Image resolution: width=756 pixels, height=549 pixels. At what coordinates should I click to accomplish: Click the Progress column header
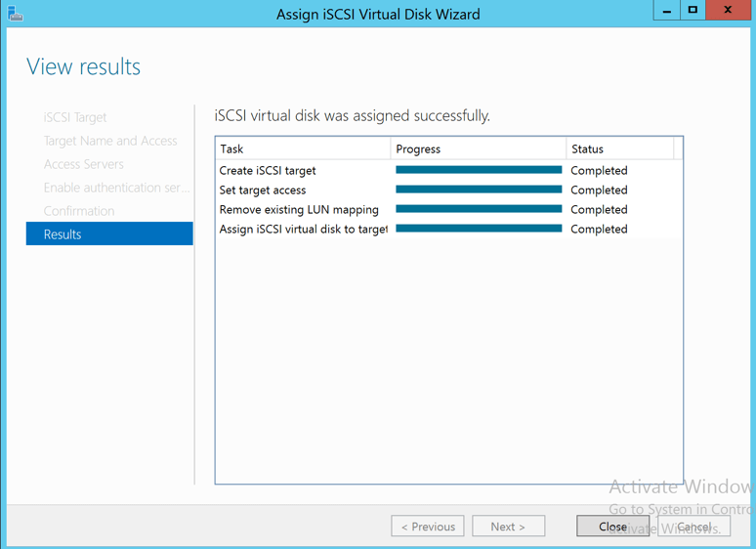[479, 149]
